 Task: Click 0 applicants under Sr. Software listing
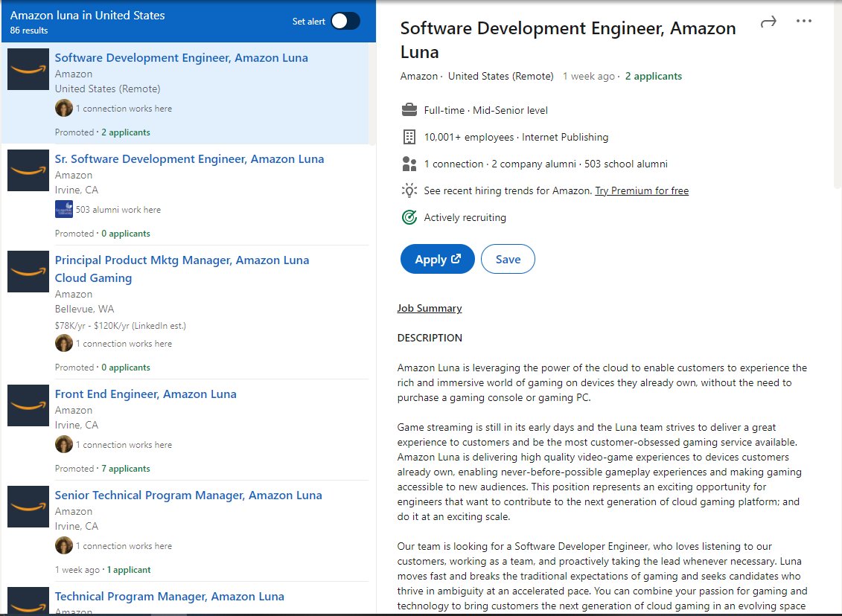[x=126, y=234]
